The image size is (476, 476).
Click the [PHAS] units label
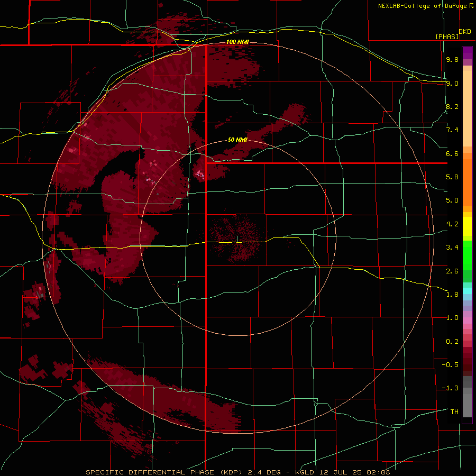pos(447,36)
